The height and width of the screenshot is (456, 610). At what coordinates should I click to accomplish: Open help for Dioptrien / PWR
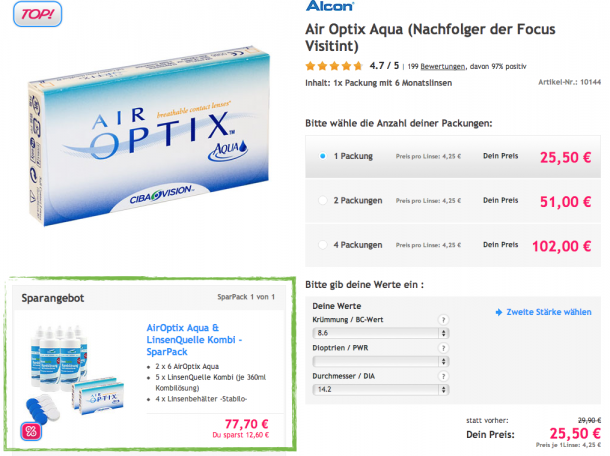click(443, 348)
